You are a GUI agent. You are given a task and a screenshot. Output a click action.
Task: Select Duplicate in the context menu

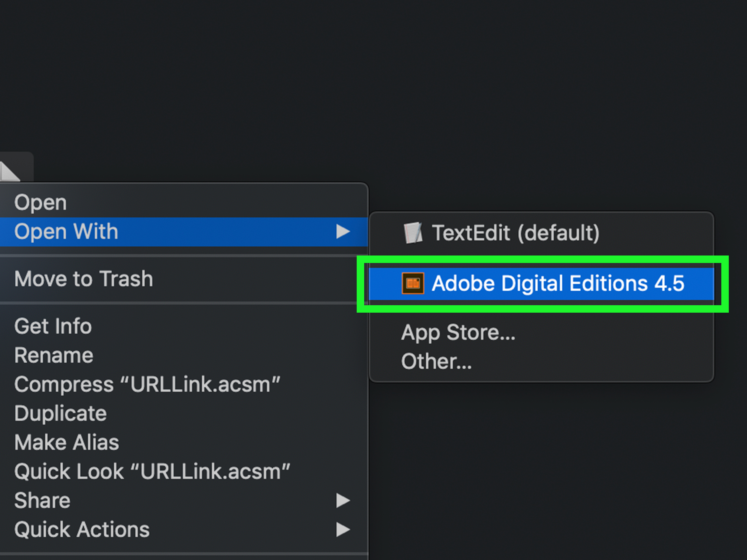click(x=184, y=413)
